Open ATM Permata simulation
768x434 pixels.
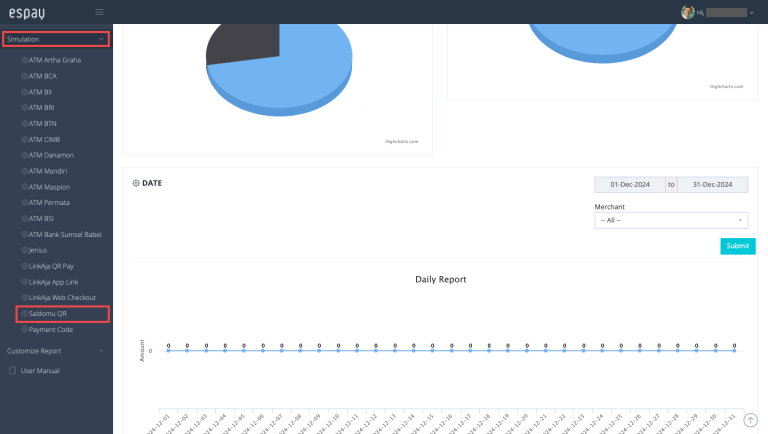click(x=49, y=203)
